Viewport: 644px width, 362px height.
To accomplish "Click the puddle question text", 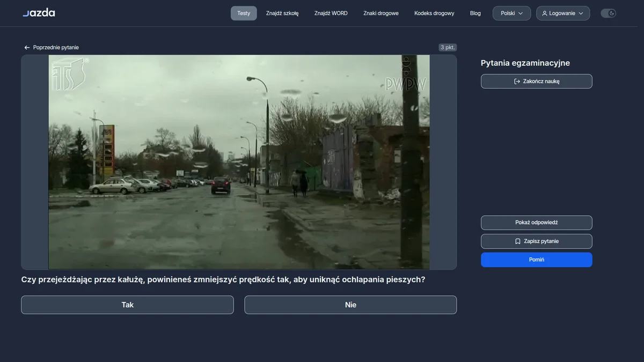I will pos(223,279).
